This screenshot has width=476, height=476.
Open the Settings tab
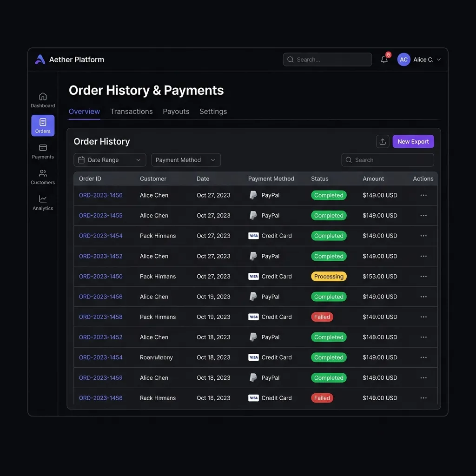(x=213, y=112)
